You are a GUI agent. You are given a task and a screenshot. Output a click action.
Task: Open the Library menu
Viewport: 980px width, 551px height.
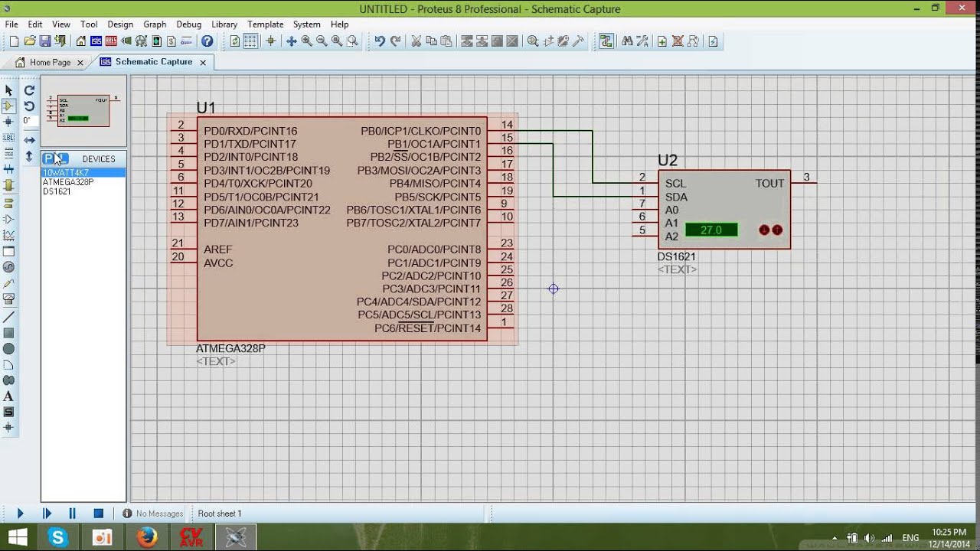point(224,24)
